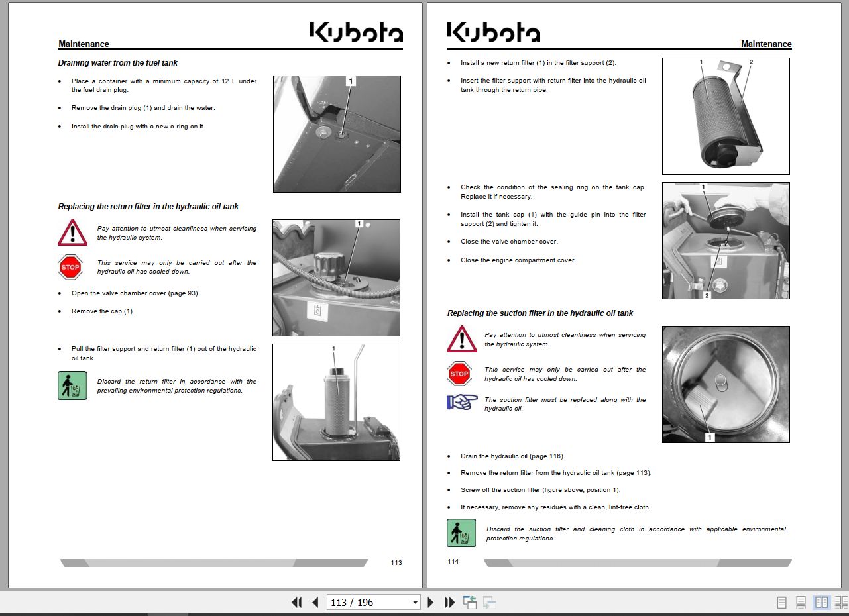Image resolution: width=849 pixels, height=616 pixels.
Task: Switch to single page layout
Action: (x=781, y=602)
